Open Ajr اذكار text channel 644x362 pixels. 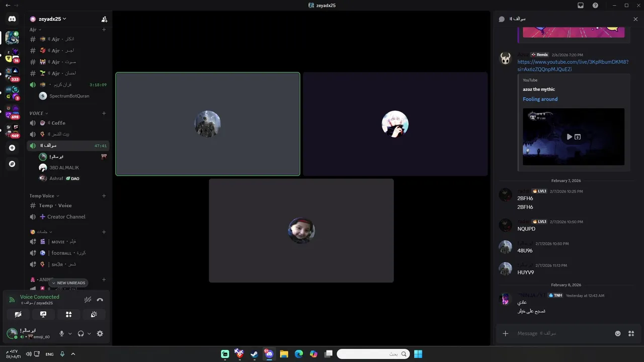(x=68, y=39)
